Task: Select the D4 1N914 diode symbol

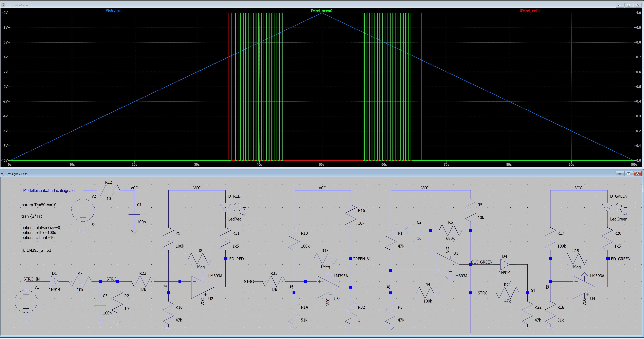Action: [505, 264]
